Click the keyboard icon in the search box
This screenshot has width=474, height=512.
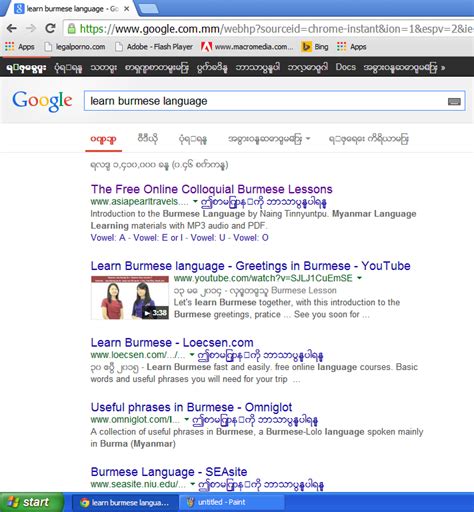454,101
